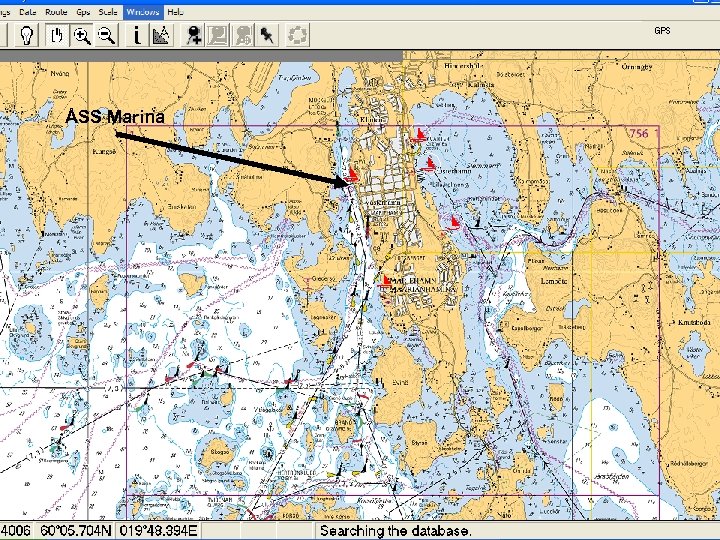The height and width of the screenshot is (540, 720).
Task: Click the chart number 756 label
Action: [x=639, y=133]
